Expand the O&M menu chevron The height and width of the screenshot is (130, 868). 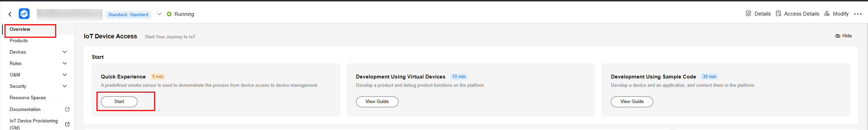tap(65, 75)
